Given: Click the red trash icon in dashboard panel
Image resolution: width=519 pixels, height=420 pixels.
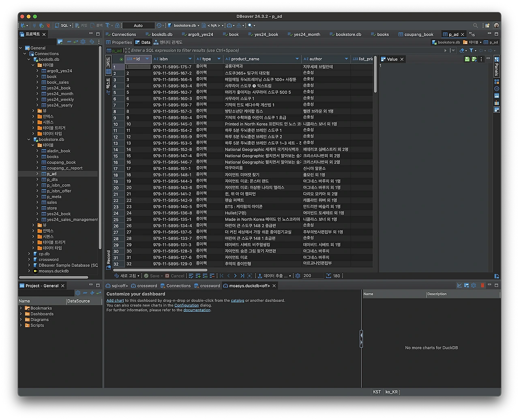Looking at the screenshot, I should point(482,286).
